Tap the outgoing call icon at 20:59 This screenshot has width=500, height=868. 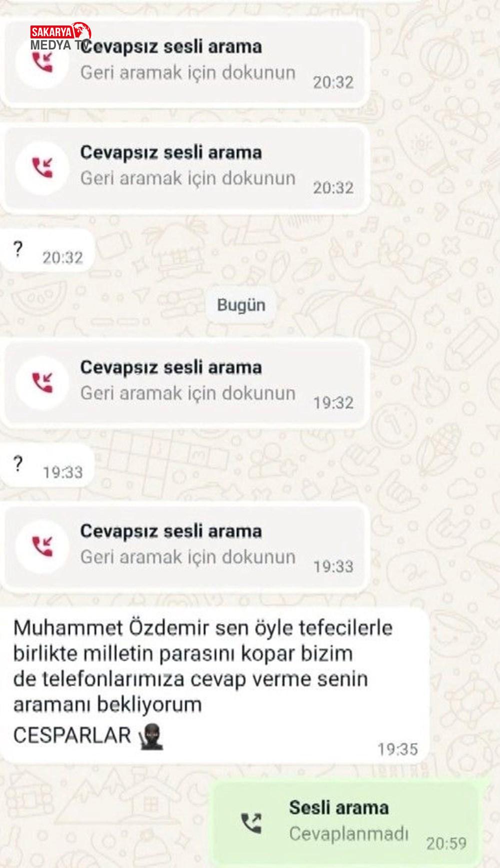click(251, 823)
